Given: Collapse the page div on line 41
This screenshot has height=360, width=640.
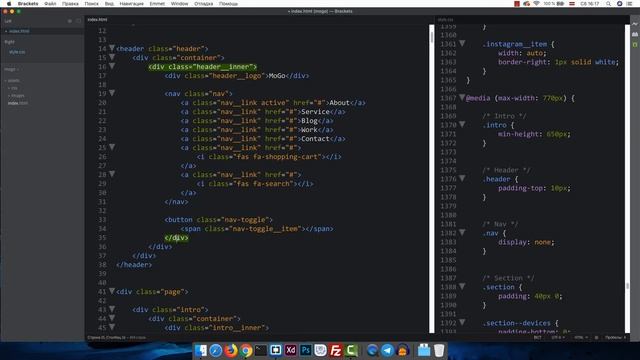Looking at the screenshot, I should pyautogui.click(x=112, y=291).
